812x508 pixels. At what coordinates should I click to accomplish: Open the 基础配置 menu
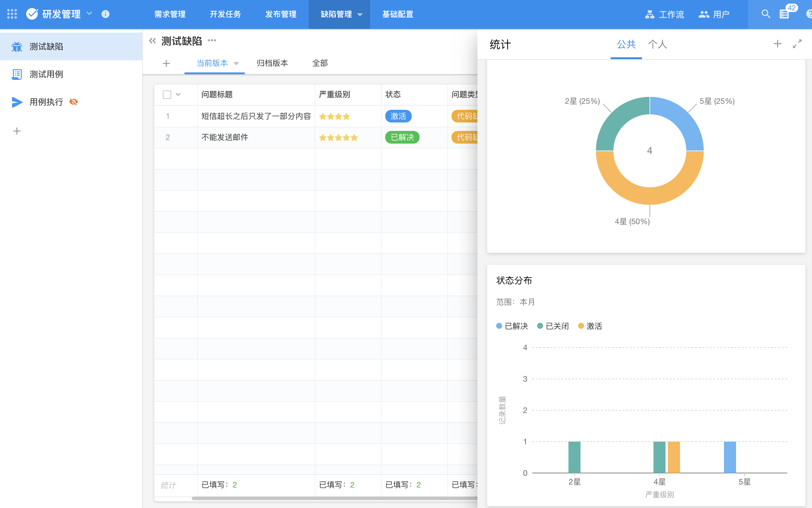(x=398, y=14)
